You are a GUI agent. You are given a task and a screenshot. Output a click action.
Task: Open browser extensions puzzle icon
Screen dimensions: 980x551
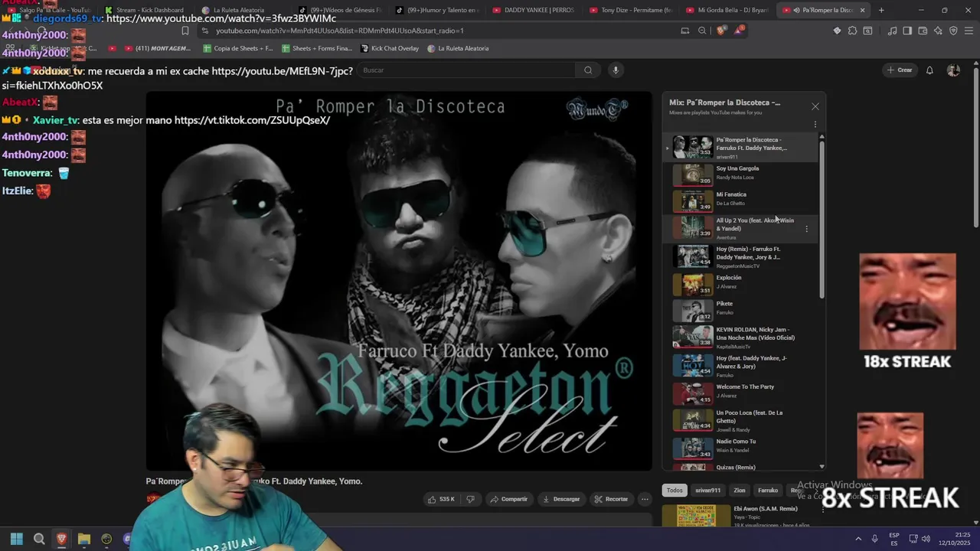(852, 31)
